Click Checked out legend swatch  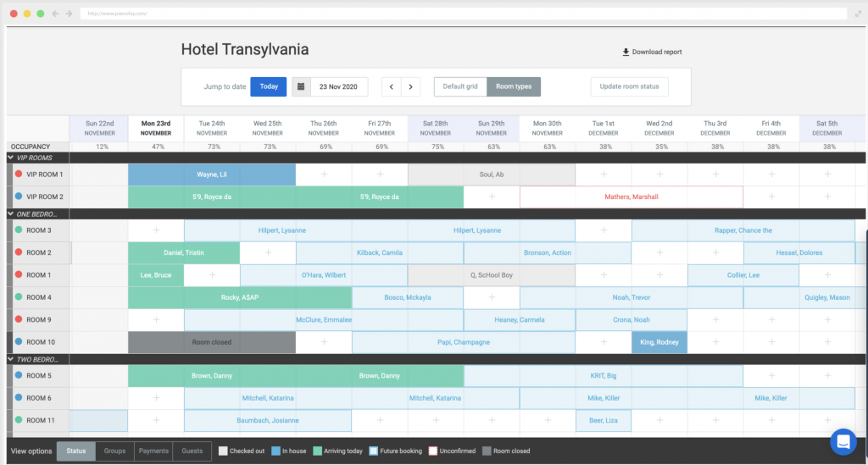[x=223, y=451]
